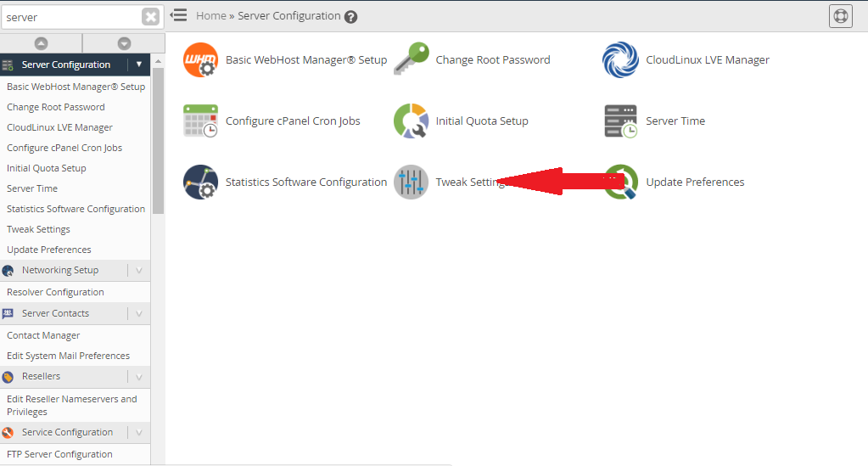The width and height of the screenshot is (868, 466).
Task: Select Configure cPanel Cron Jobs in sidebar
Action: click(64, 148)
